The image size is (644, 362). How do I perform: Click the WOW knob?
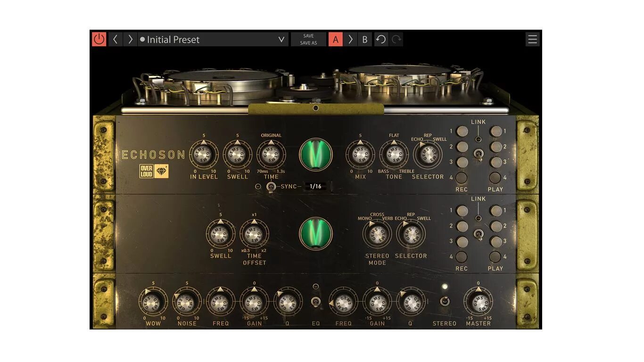click(x=153, y=302)
